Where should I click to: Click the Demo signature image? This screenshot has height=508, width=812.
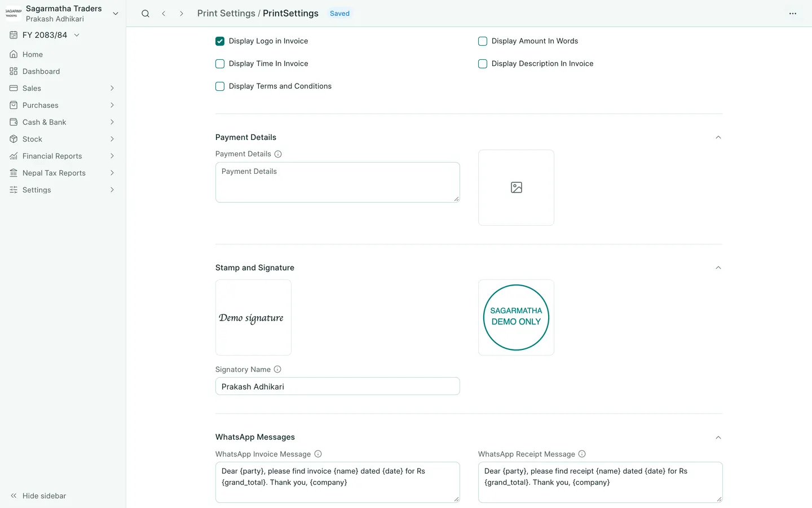tap(253, 317)
